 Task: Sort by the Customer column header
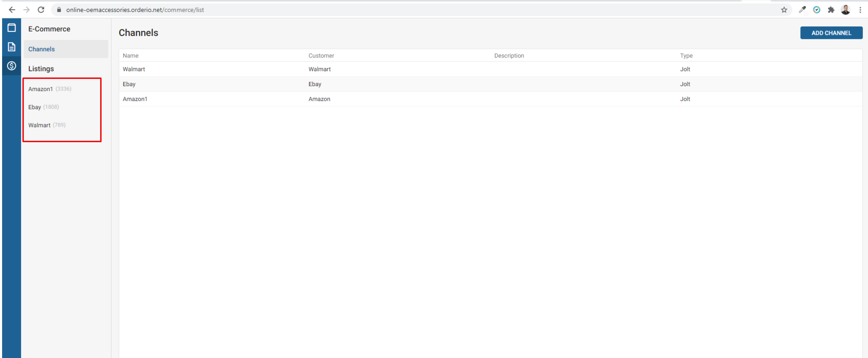click(321, 56)
